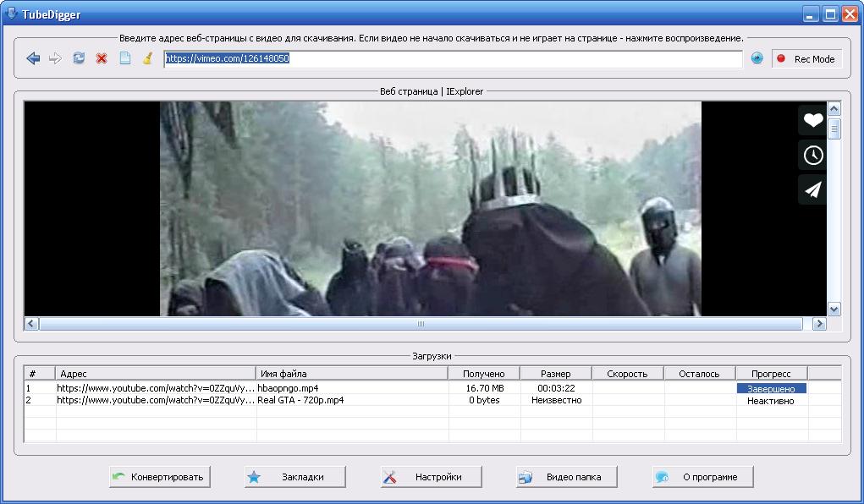Image resolution: width=864 pixels, height=504 pixels.
Task: Maximize the TubeDigger window
Action: (x=830, y=14)
